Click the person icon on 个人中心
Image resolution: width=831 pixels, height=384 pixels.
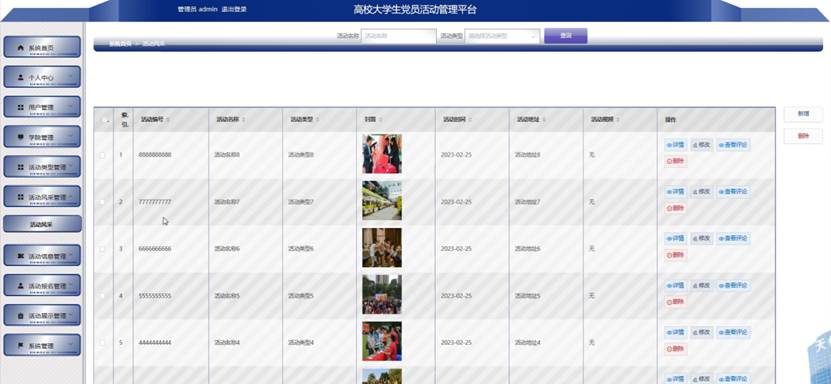(21, 77)
